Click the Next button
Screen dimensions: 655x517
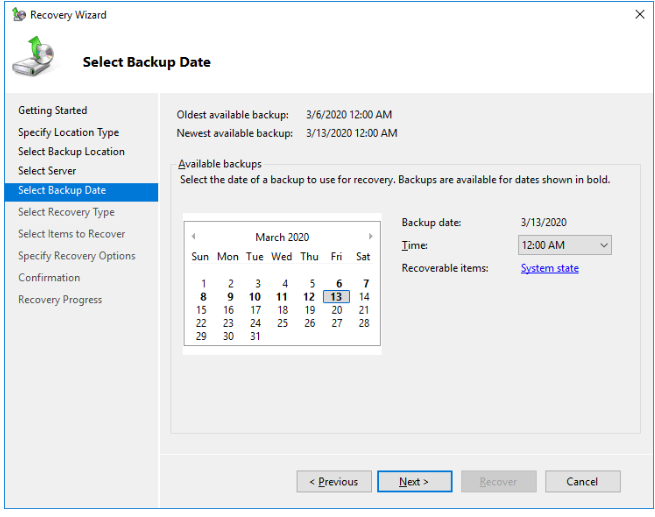(414, 482)
